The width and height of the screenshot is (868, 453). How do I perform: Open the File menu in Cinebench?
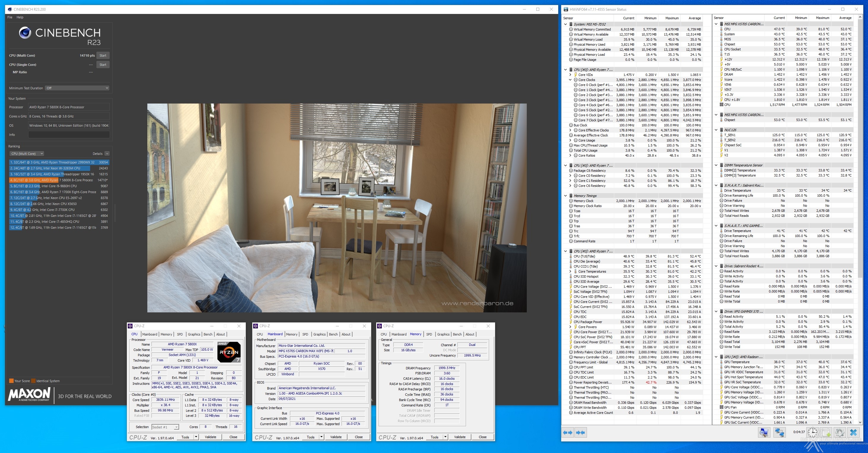(10, 17)
